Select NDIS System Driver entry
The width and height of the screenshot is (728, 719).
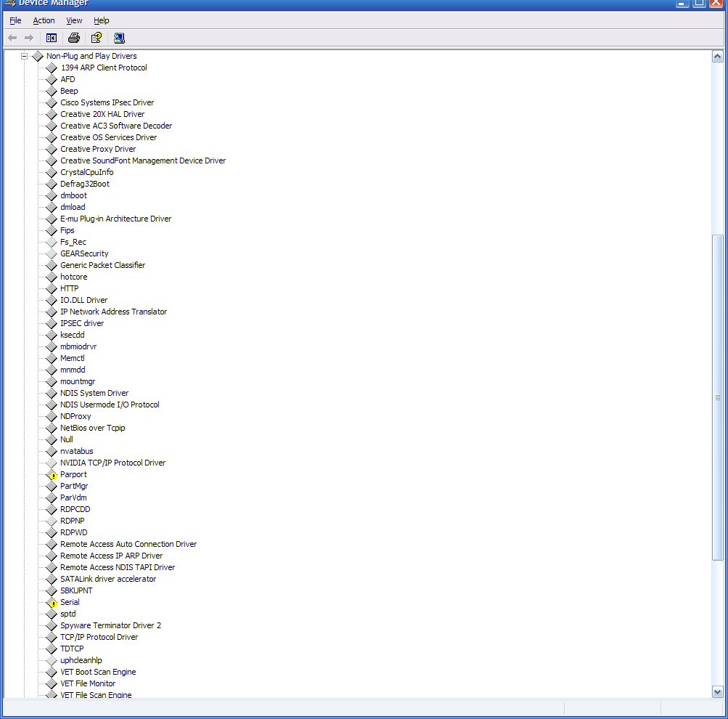94,393
